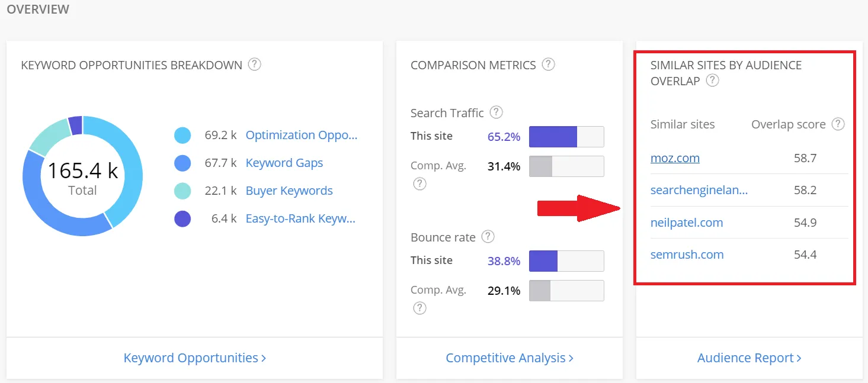Open the Keyword Gaps link

coord(284,163)
